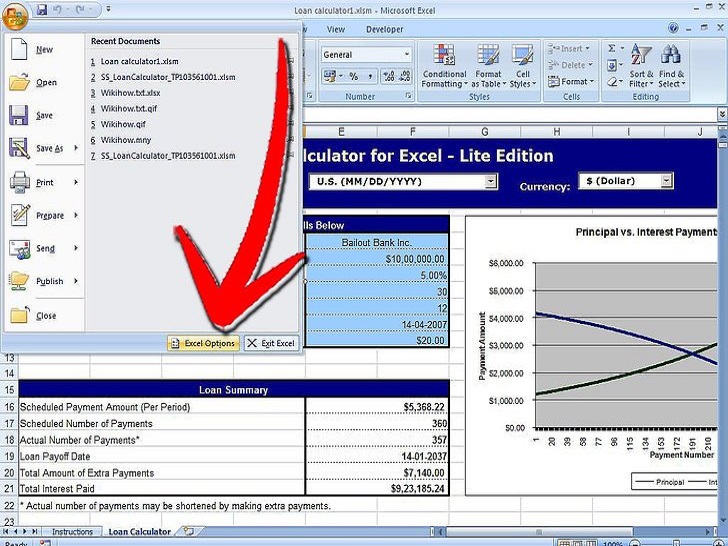Pin Loan calculator1.xlsm in recent documents
The width and height of the screenshot is (728, 546).
290,61
